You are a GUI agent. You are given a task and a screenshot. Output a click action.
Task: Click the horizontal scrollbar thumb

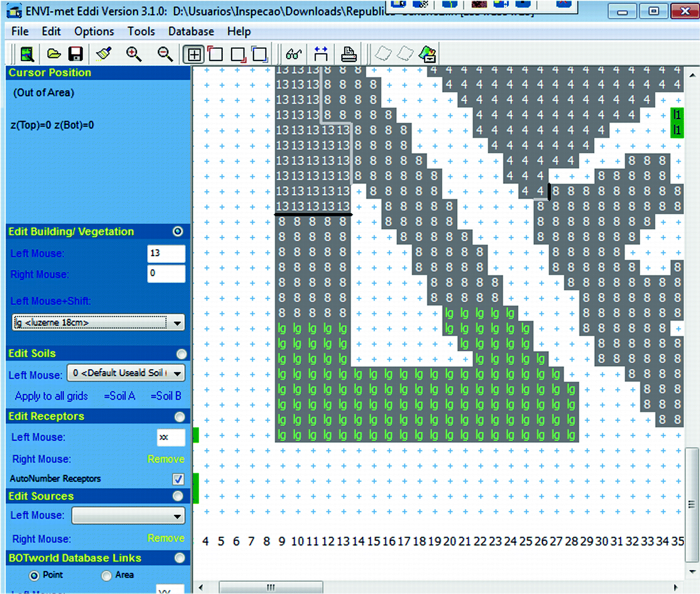tap(271, 588)
